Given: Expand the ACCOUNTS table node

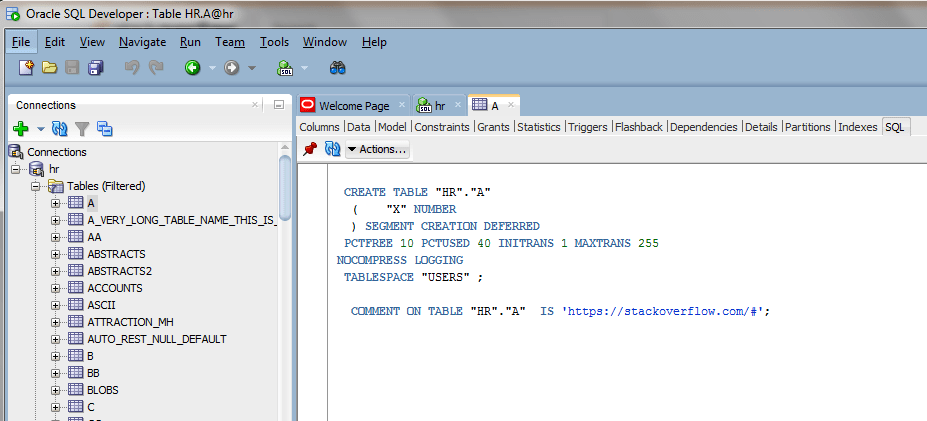Looking at the screenshot, I should (56, 289).
